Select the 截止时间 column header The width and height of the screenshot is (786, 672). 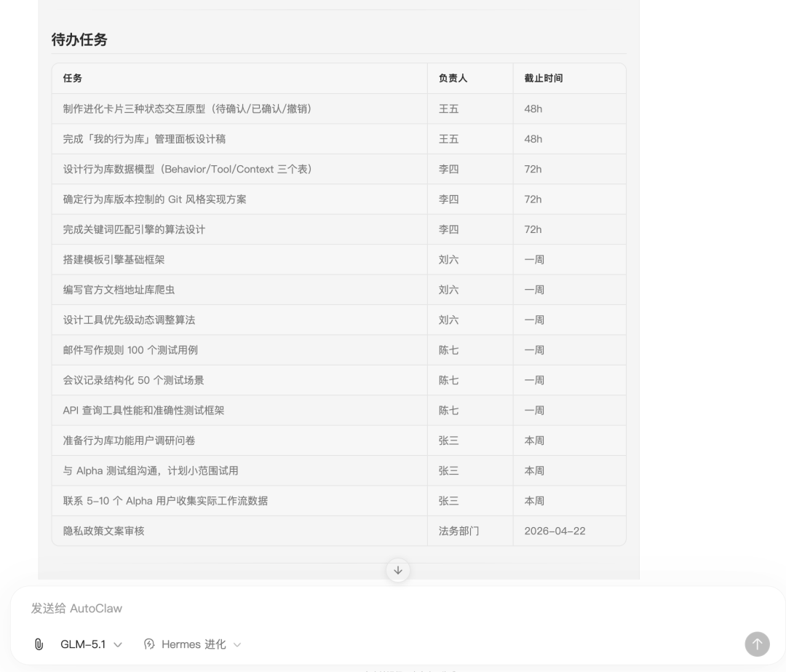[541, 78]
